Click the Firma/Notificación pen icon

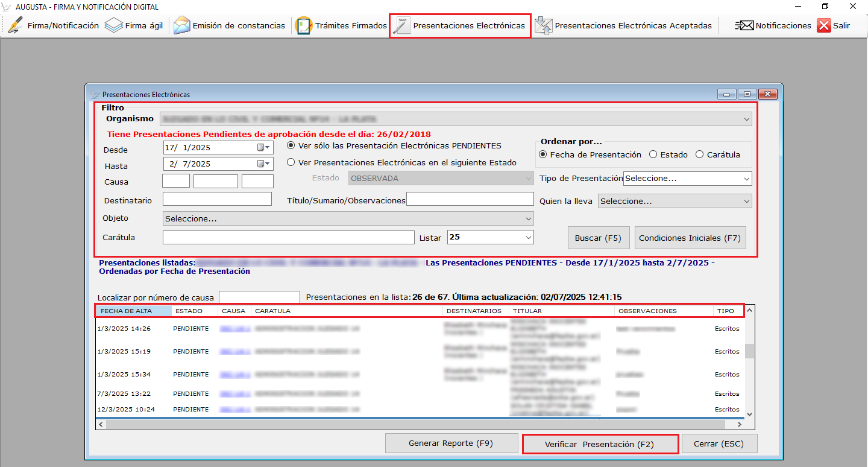[16, 26]
